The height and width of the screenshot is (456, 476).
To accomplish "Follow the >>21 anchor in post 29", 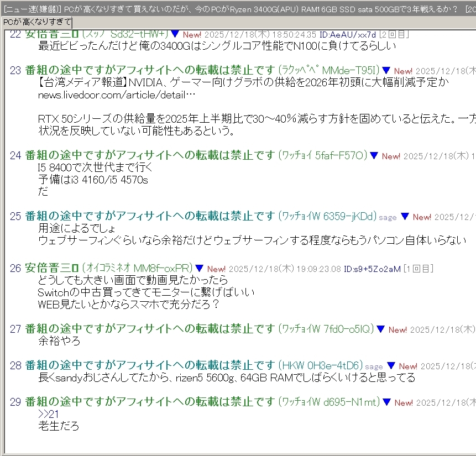I will tap(48, 414).
